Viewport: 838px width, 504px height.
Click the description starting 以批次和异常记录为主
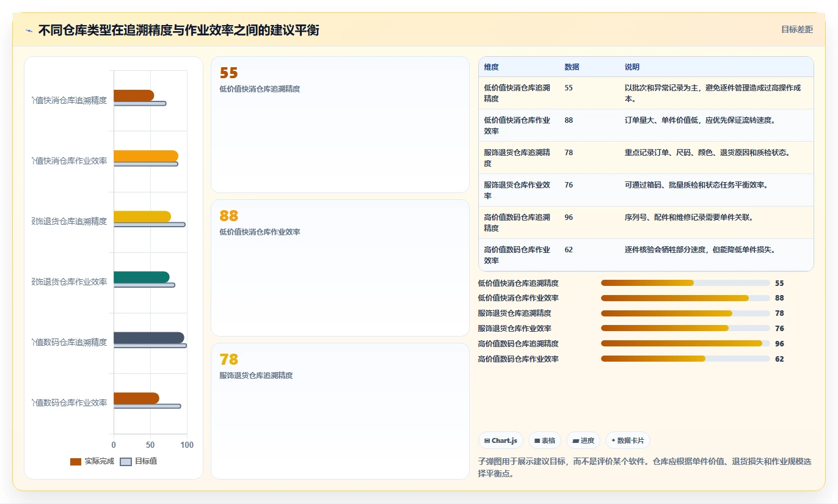713,93
